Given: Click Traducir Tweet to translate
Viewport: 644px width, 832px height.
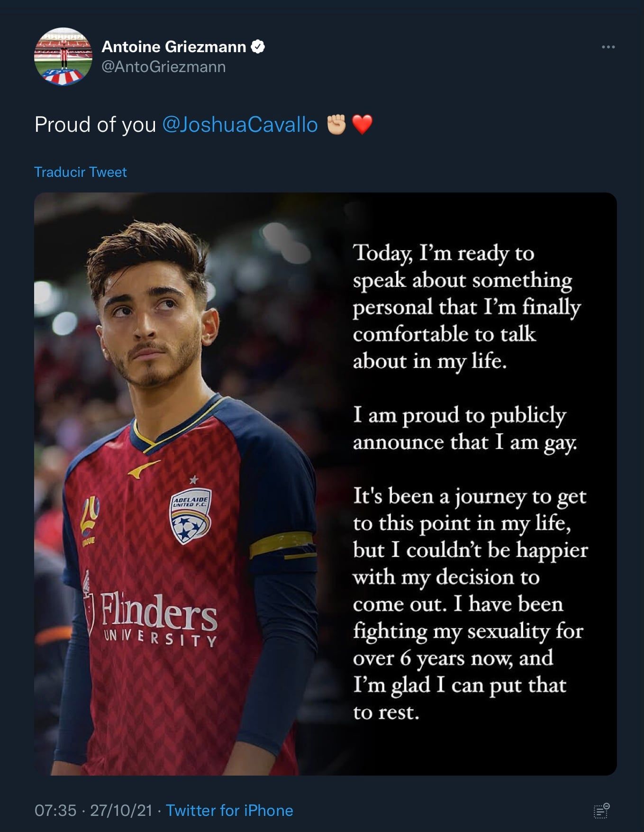Looking at the screenshot, I should click(81, 172).
